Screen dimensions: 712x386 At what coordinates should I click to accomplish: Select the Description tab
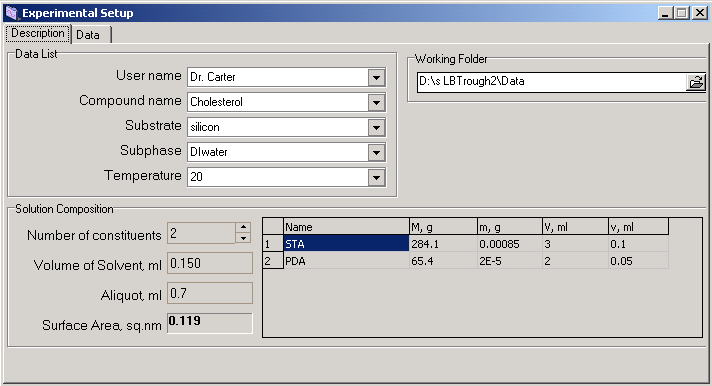38,33
